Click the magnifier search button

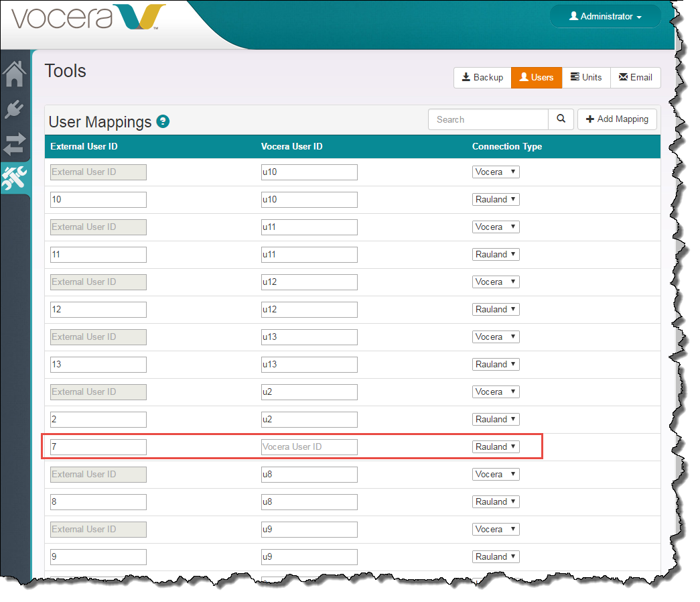pyautogui.click(x=561, y=119)
